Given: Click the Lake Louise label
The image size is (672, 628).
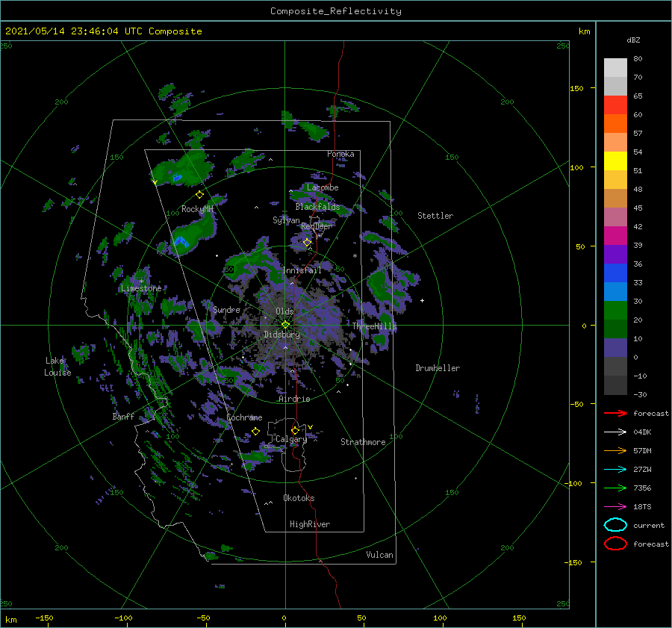Looking at the screenshot, I should [x=57, y=367].
